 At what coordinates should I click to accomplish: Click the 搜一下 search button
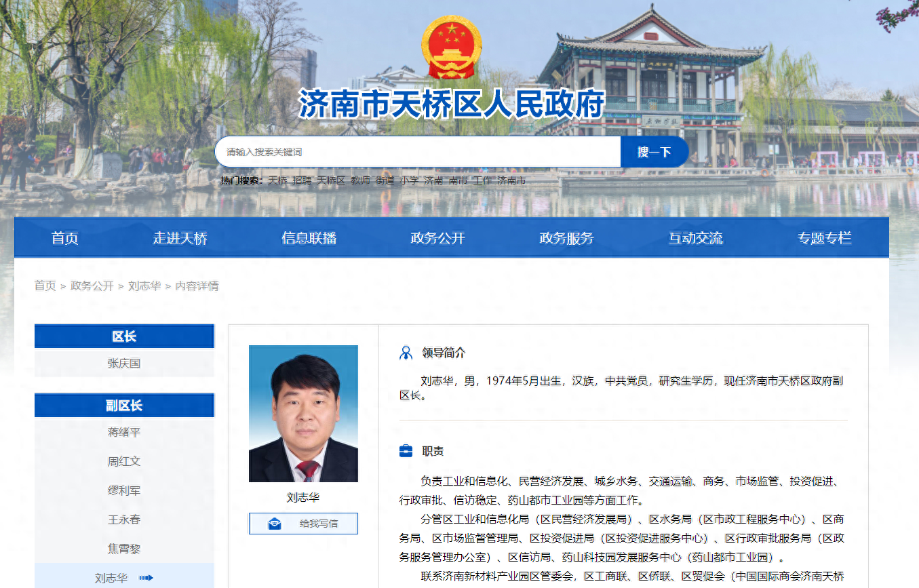pos(654,151)
